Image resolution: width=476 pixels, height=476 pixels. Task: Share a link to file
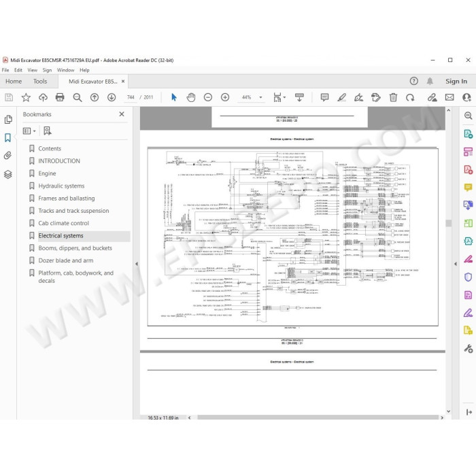432,97
